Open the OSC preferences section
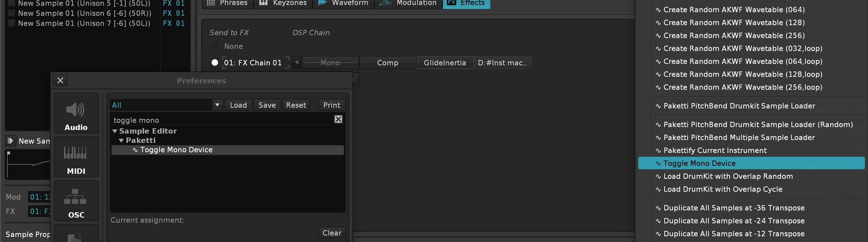Viewport: 868px width, 242px height. [x=76, y=201]
